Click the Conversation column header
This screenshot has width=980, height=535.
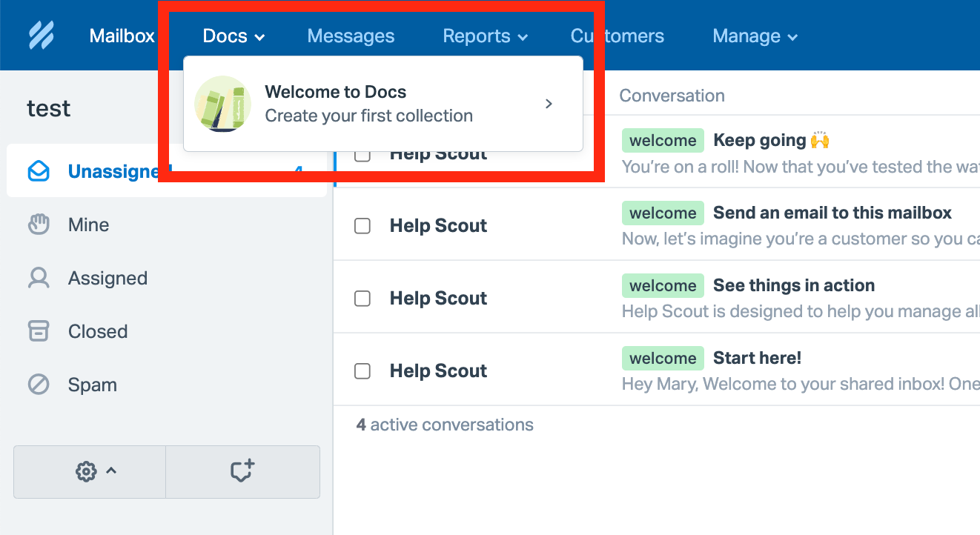coord(672,96)
